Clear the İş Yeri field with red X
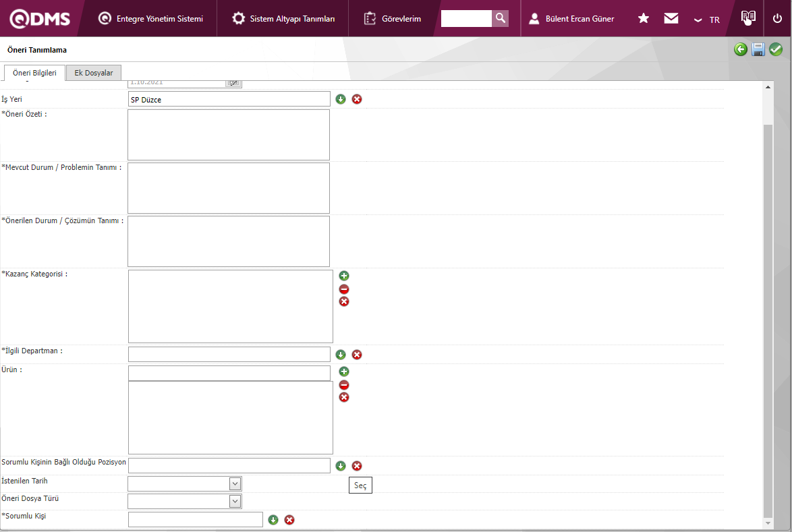 coord(357,99)
